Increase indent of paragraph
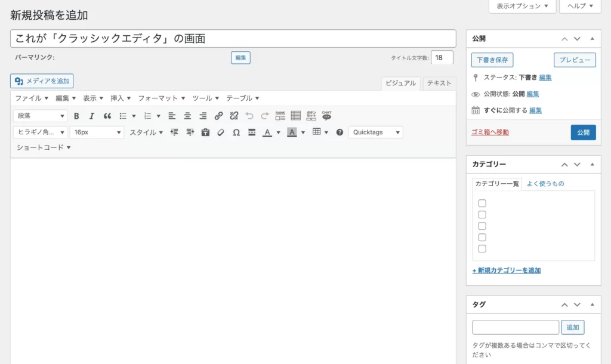611x364 pixels. [x=190, y=132]
